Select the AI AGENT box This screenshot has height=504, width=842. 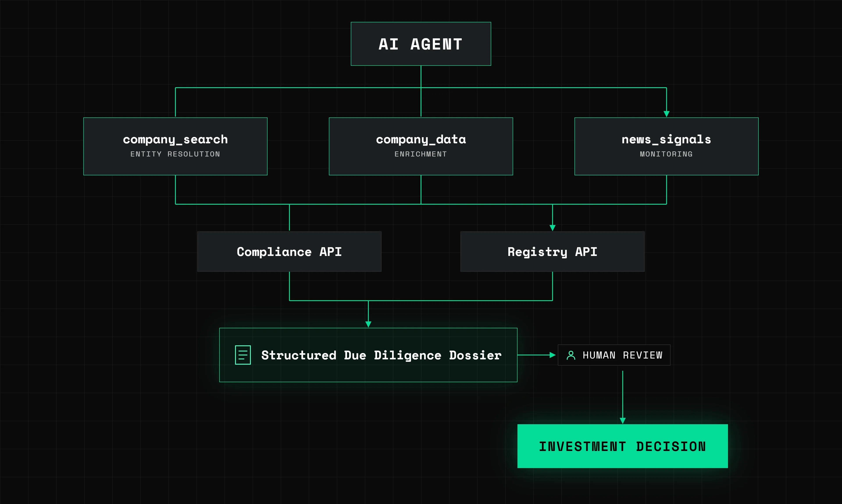(x=421, y=44)
